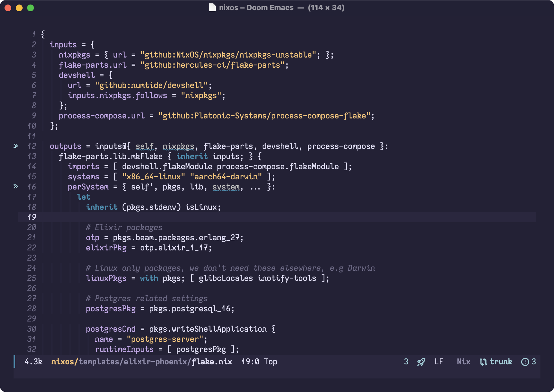Click inotify-tools in the package list
The width and height of the screenshot is (554, 392).
pos(287,278)
